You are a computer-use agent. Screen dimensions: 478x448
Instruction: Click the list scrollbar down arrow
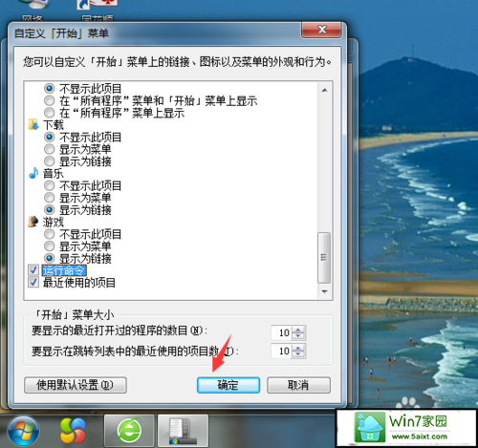point(324,291)
